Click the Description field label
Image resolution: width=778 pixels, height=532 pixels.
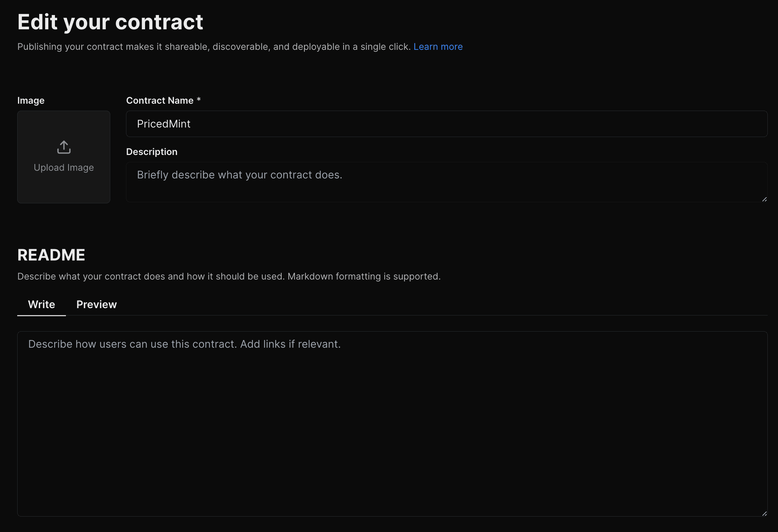point(152,152)
